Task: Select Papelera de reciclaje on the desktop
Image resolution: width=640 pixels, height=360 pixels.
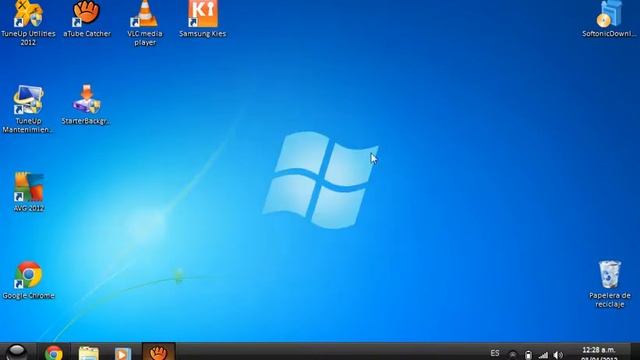Action: 610,284
